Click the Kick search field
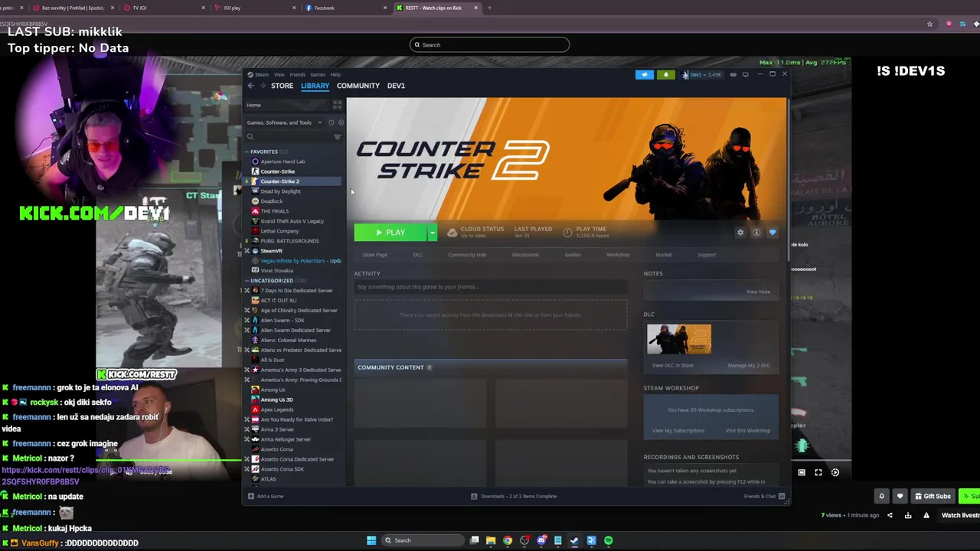The image size is (980, 551). pyautogui.click(x=490, y=44)
